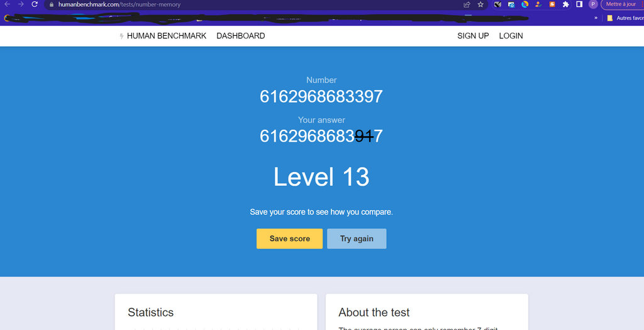Click the Try again button
This screenshot has width=644, height=330.
[x=357, y=239]
